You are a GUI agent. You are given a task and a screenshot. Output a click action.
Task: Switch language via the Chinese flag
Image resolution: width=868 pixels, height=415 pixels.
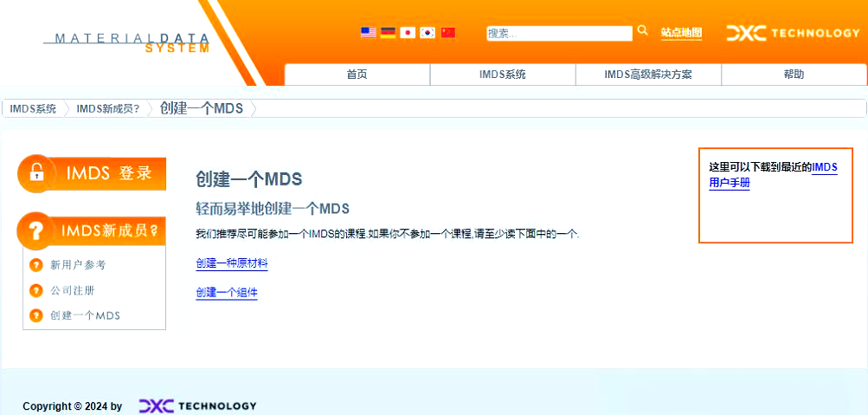point(447,33)
